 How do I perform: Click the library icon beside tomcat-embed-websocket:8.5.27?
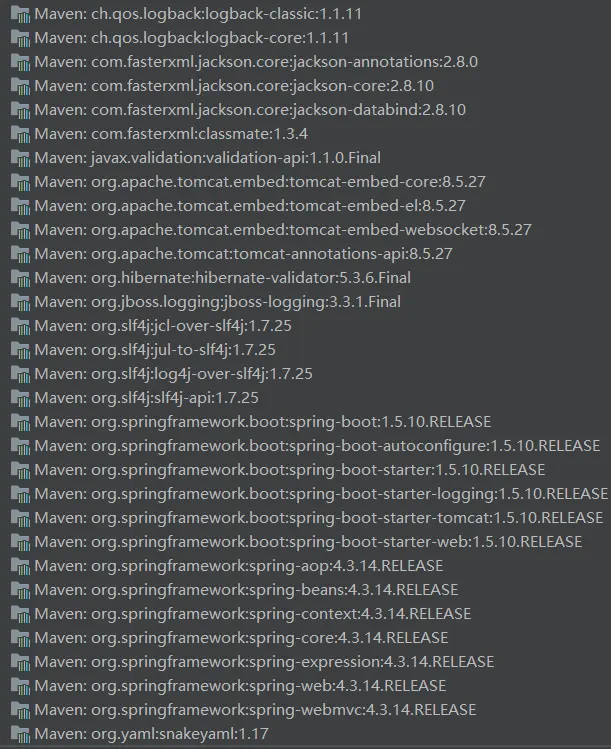pos(20,230)
